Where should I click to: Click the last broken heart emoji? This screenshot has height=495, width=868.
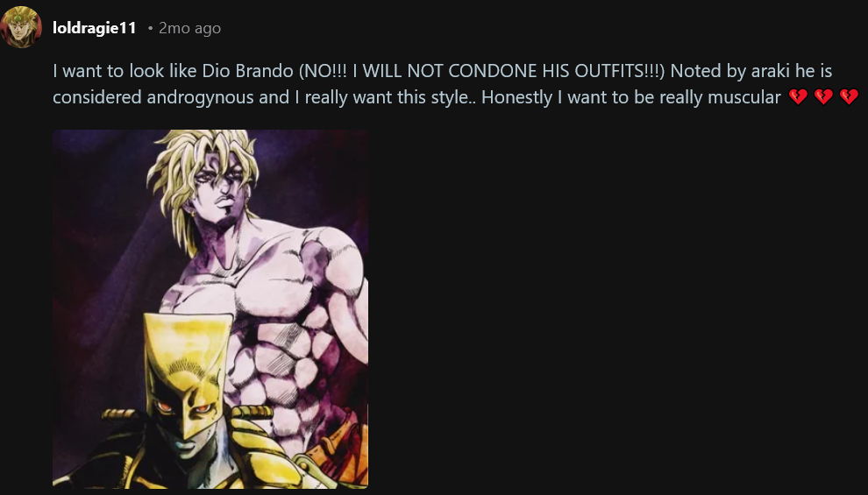(849, 97)
